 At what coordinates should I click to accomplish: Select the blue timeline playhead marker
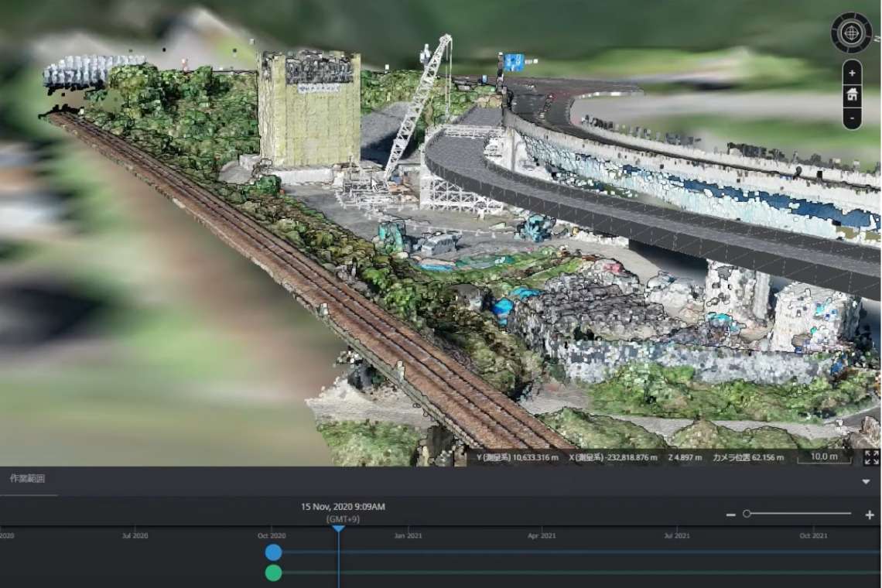point(338,528)
